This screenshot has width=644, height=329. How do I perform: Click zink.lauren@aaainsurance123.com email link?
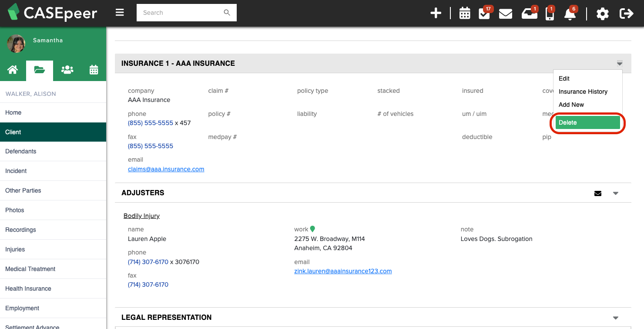click(343, 271)
